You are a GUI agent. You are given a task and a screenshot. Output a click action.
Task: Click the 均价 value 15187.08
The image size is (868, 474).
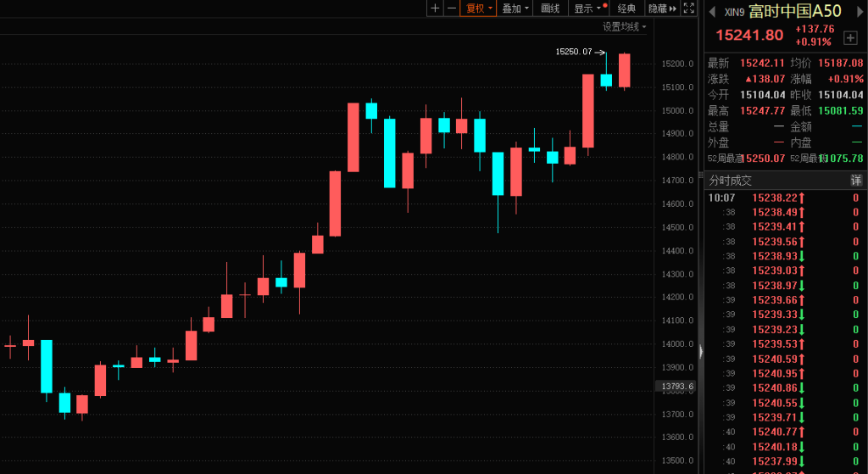pos(841,63)
